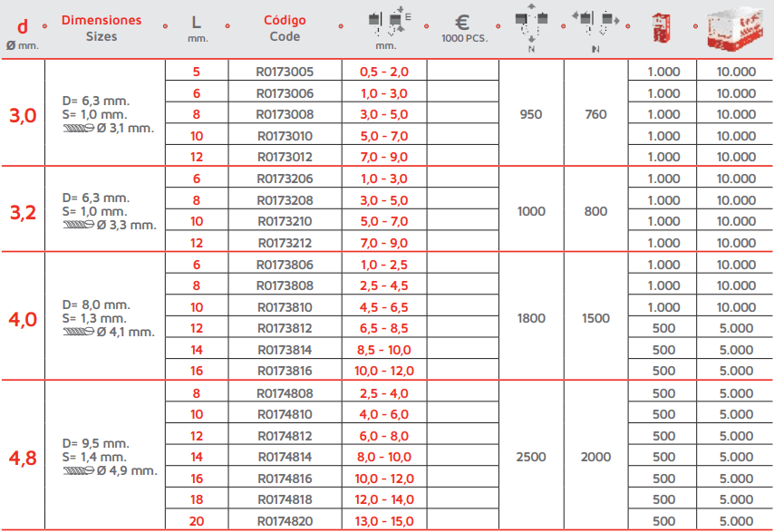Select code R0173812
Screen dimensions: 774x532
click(x=285, y=328)
